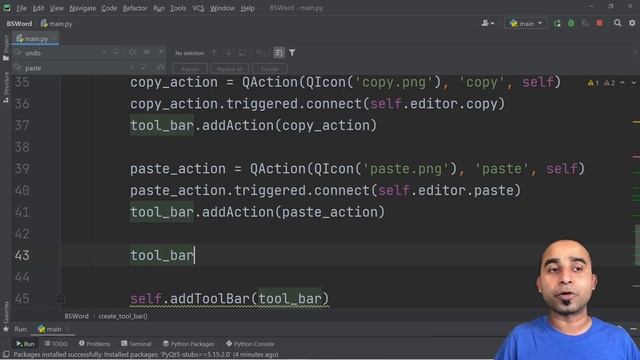The height and width of the screenshot is (360, 640).
Task: Open the Run tool window tab
Action: point(25,344)
